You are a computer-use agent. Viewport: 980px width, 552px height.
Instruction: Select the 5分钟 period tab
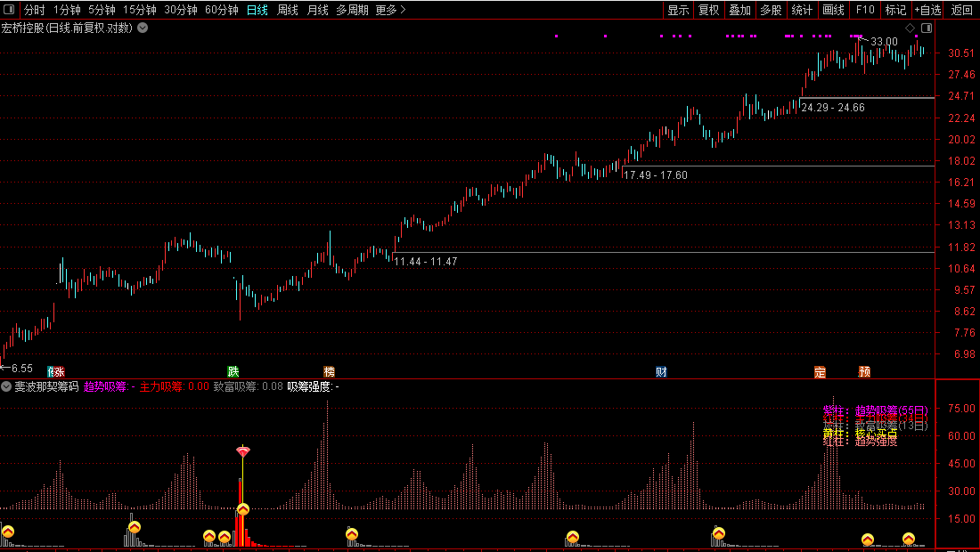[x=102, y=10]
